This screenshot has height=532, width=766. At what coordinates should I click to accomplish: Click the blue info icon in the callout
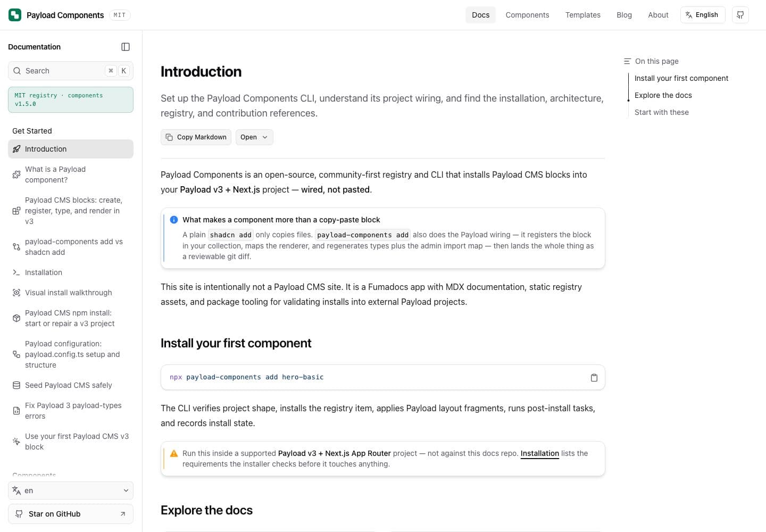[174, 220]
